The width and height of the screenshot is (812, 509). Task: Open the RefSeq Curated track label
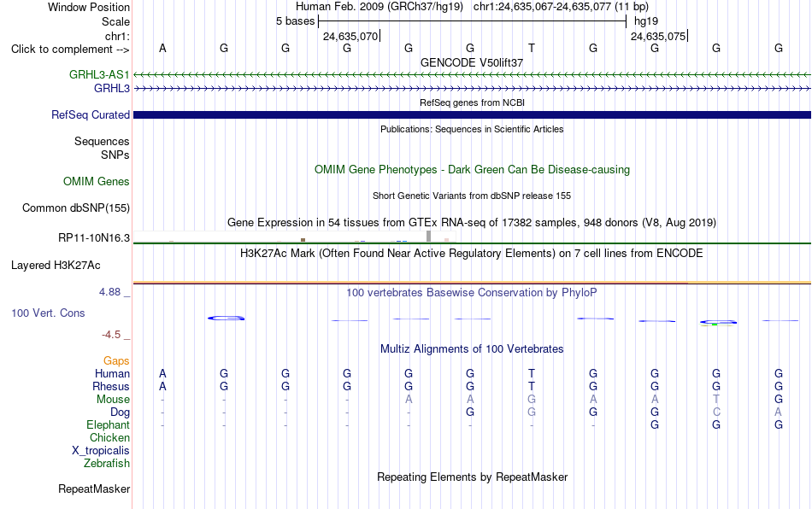tap(90, 114)
